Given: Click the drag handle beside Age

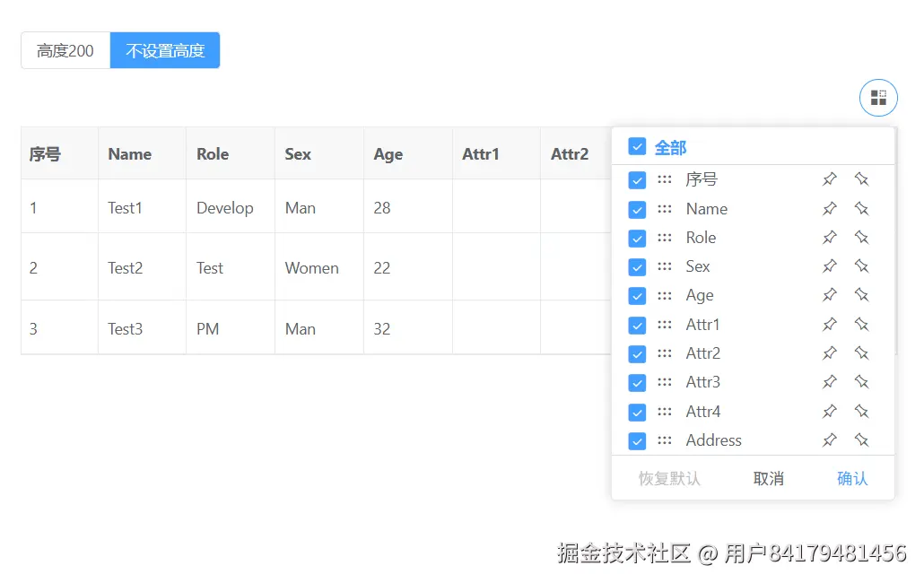Looking at the screenshot, I should [x=665, y=295].
